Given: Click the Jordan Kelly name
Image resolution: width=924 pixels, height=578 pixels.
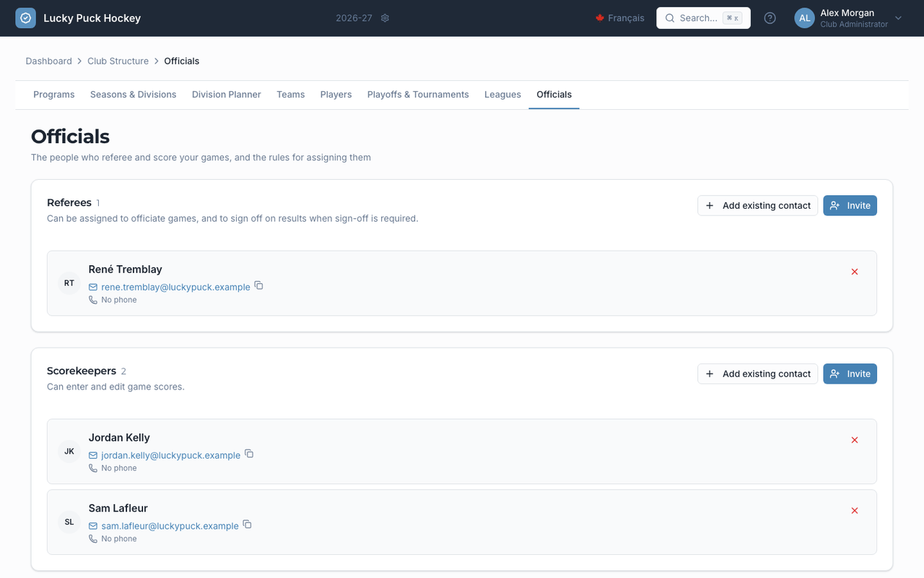Looking at the screenshot, I should 119,438.
